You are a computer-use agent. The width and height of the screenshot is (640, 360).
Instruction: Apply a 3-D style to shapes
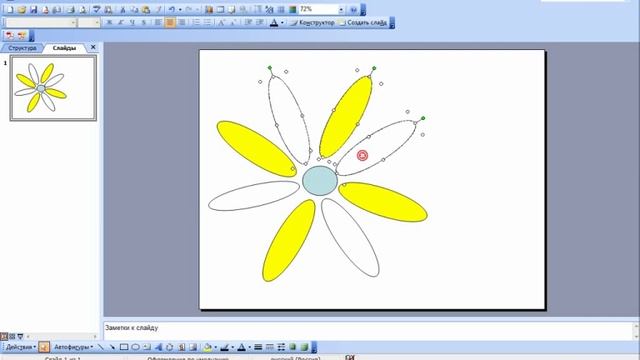[304, 347]
